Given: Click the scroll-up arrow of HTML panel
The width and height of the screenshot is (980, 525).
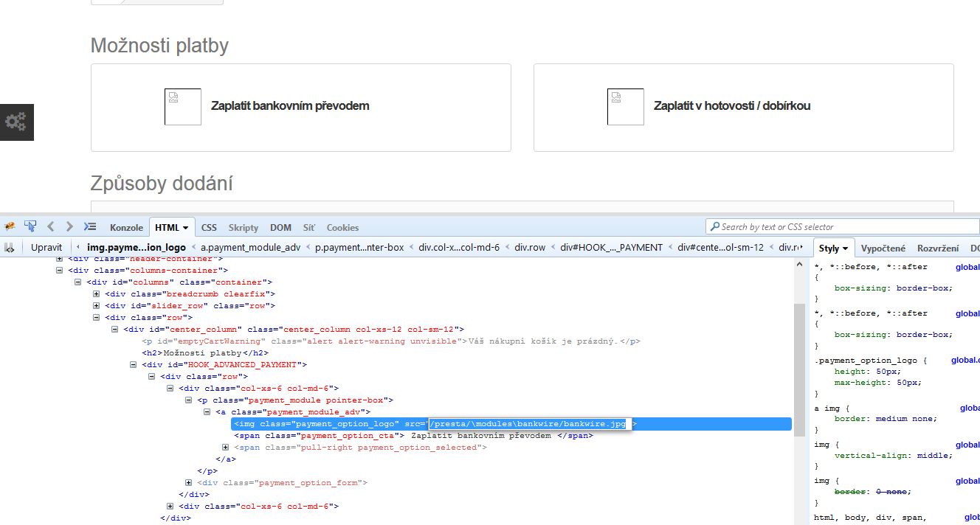Looking at the screenshot, I should (x=800, y=263).
